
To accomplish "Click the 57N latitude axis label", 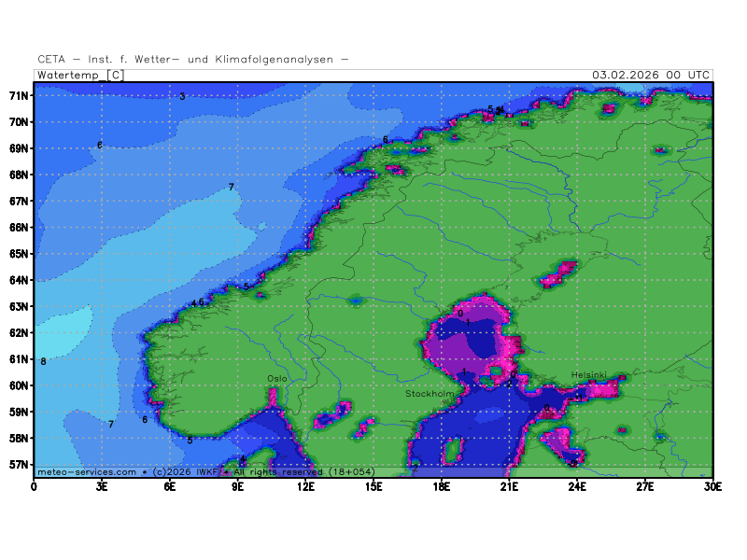I will tap(19, 464).
